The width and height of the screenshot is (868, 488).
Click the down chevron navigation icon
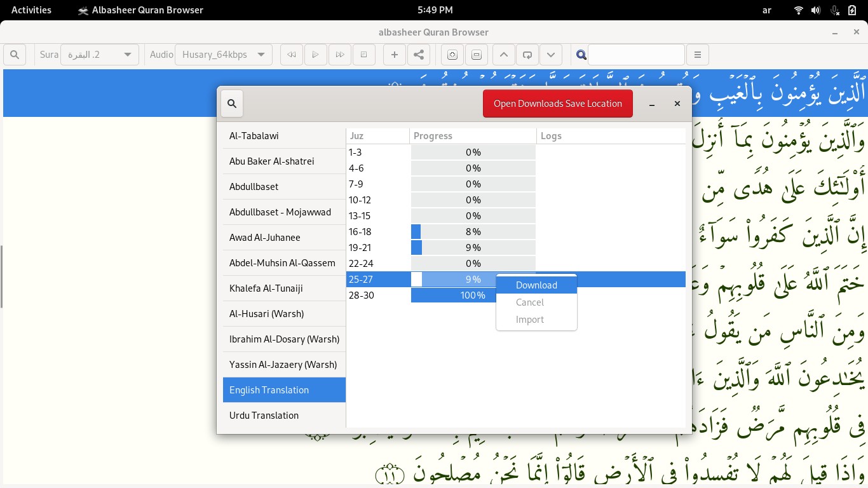551,55
